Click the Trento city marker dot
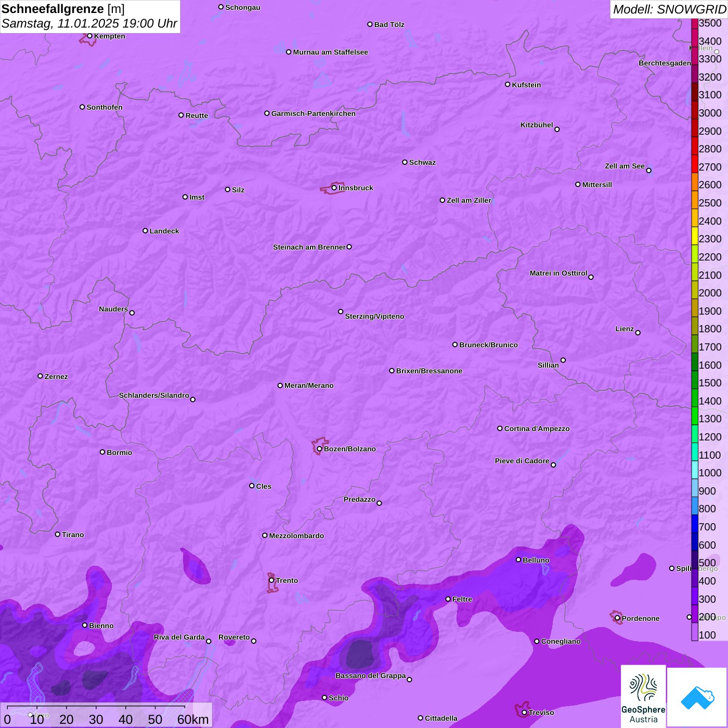This screenshot has width=728, height=728. [271, 580]
